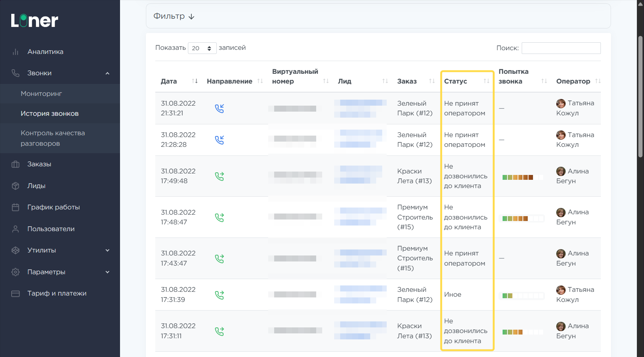Click incoming call icon for 21:31:21 row
Viewport: 644px width, 357px height.
pos(219,108)
